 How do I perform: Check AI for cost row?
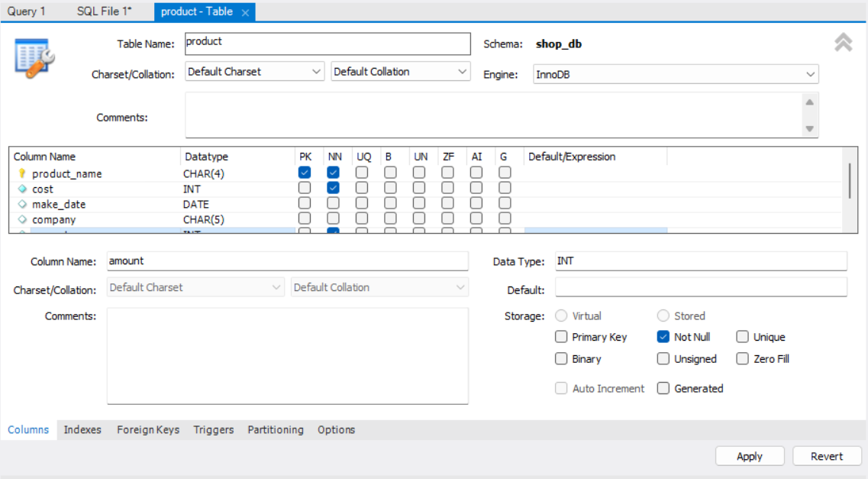(476, 188)
